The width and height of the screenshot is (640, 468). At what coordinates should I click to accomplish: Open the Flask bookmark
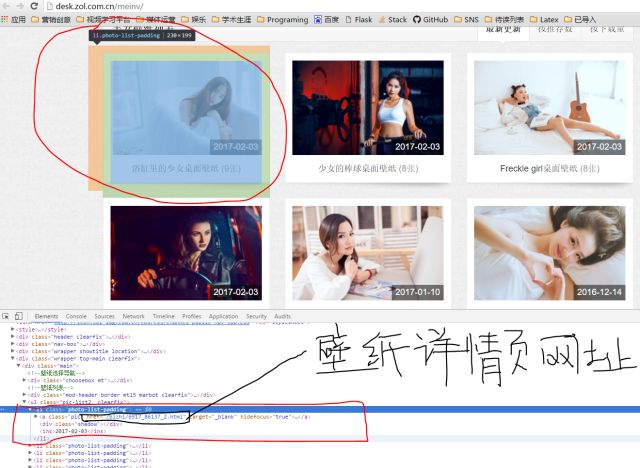coord(358,20)
